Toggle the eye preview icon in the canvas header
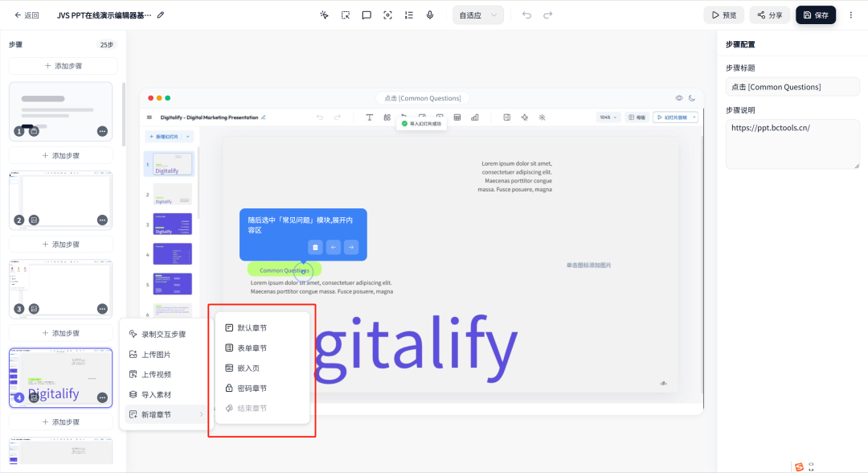The height and width of the screenshot is (473, 868). point(678,98)
